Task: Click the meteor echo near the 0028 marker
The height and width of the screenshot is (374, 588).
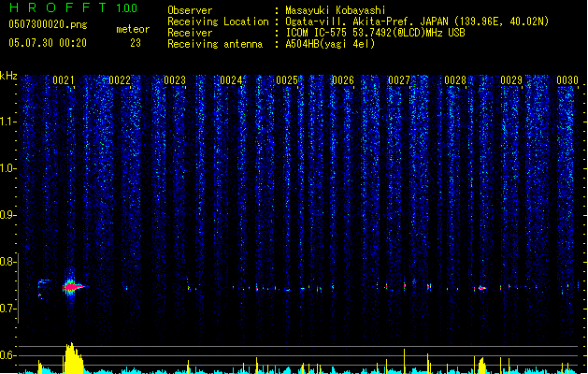Action: point(481,288)
